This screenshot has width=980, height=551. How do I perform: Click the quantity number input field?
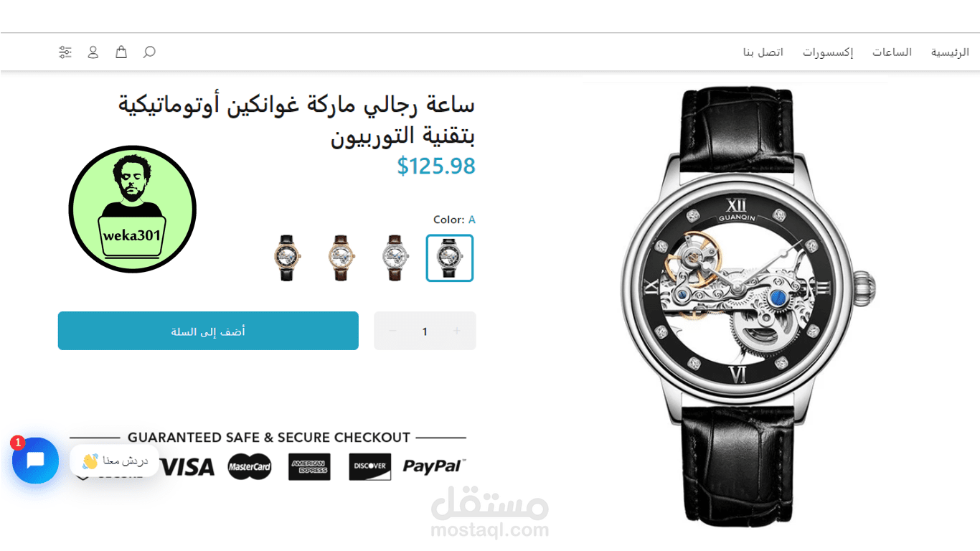point(425,331)
